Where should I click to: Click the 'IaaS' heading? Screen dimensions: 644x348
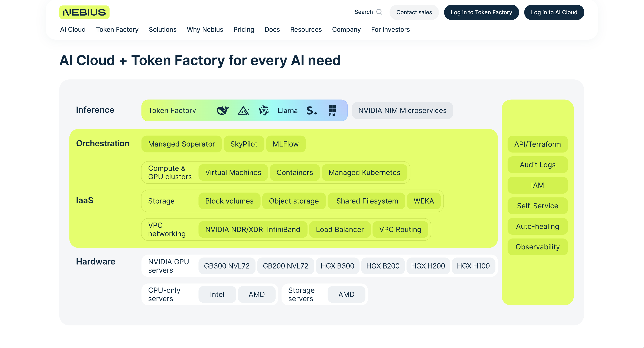point(85,200)
